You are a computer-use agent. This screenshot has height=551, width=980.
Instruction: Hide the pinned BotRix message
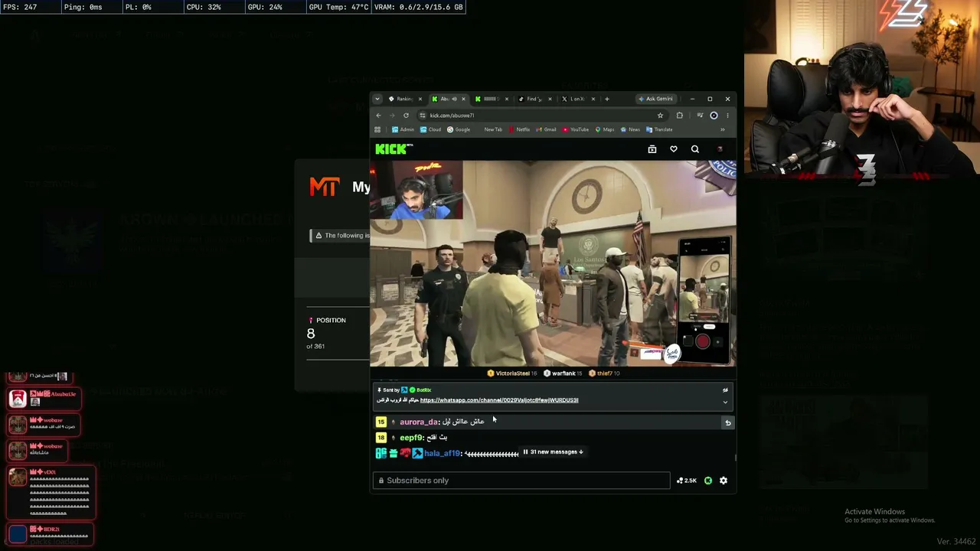[725, 390]
